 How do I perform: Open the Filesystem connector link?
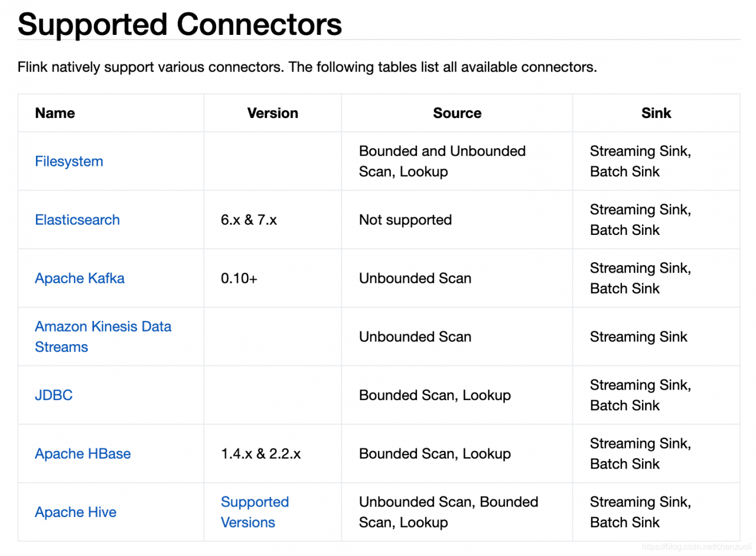[x=69, y=161]
